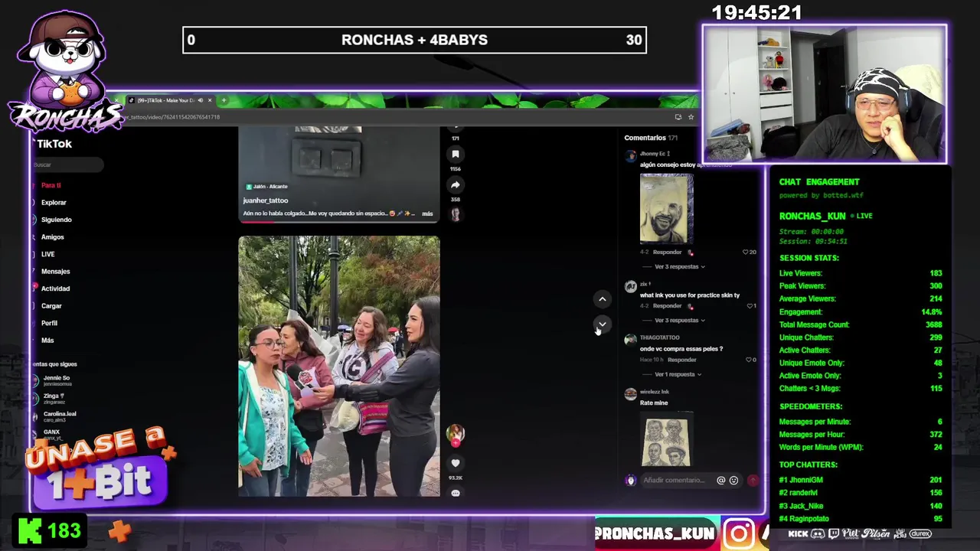Open 'LIVE' in the sidebar
980x551 pixels.
[x=47, y=254]
